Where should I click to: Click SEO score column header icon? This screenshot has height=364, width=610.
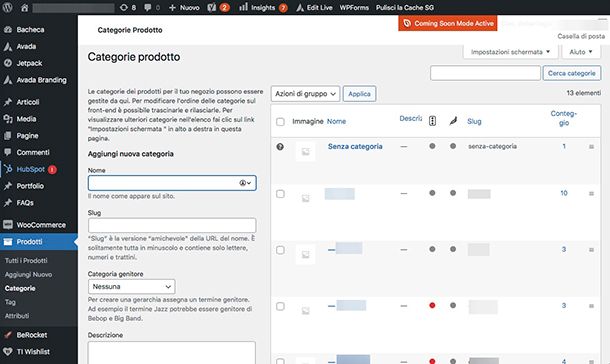[432, 121]
